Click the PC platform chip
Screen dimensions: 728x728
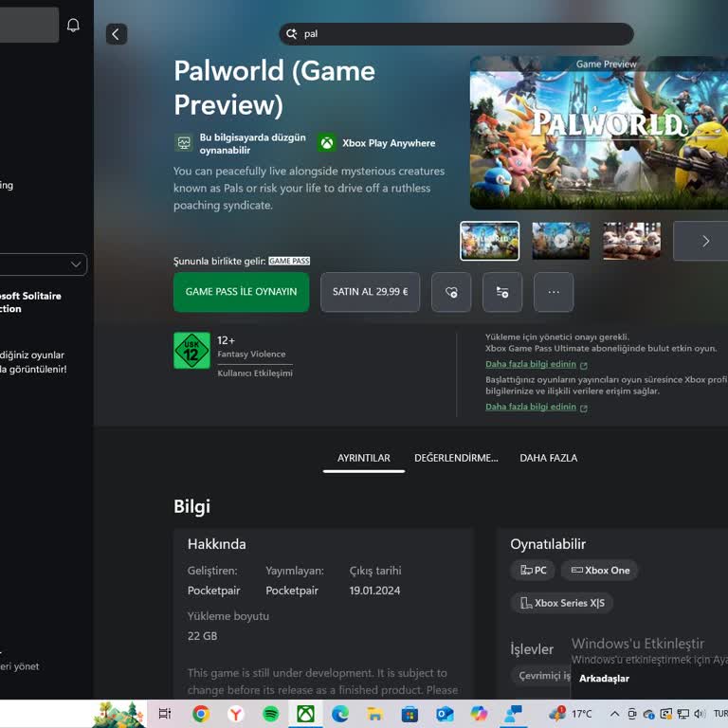tap(533, 570)
